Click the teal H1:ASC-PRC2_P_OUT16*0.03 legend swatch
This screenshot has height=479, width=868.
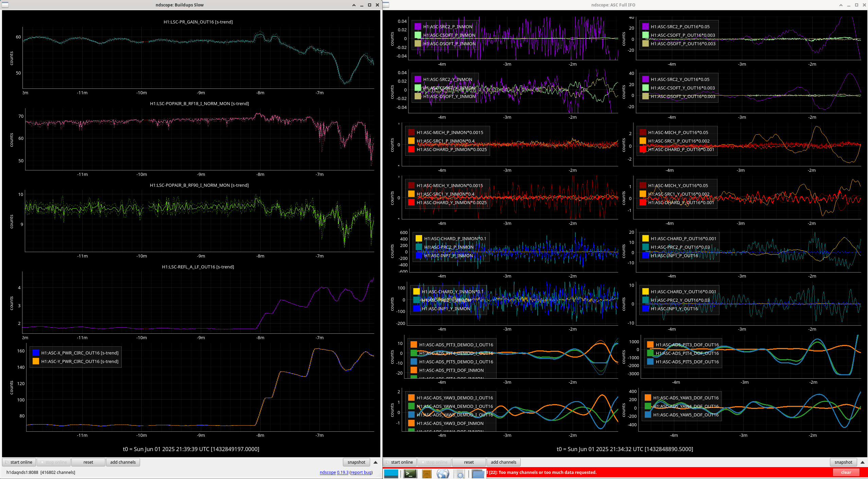coord(645,247)
